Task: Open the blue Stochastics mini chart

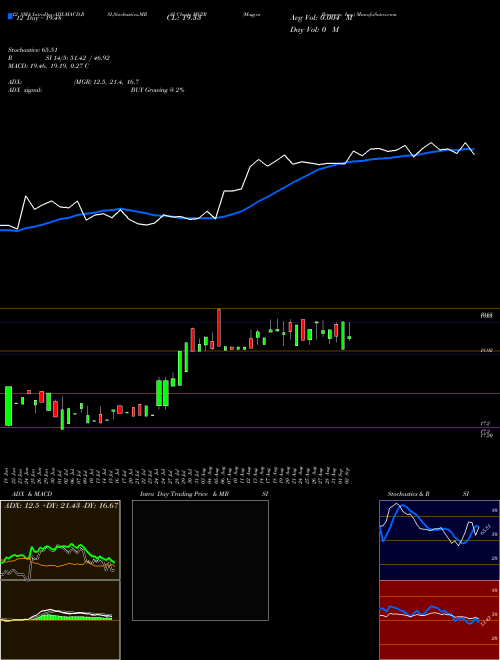Action: [439, 540]
